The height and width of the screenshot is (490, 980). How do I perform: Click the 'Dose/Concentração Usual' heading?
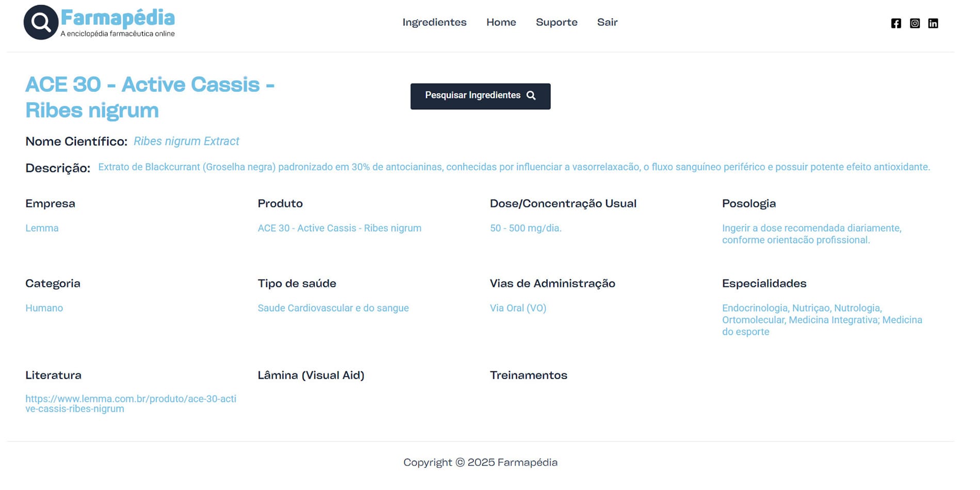pyautogui.click(x=563, y=203)
